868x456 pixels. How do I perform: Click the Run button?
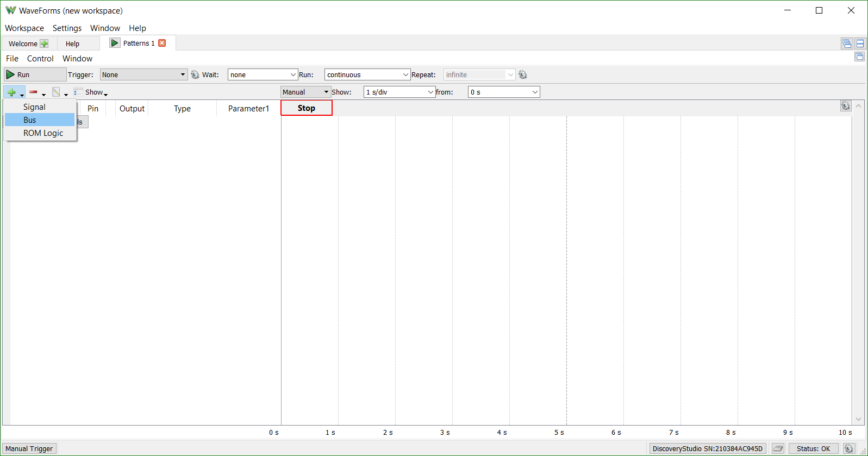pyautogui.click(x=35, y=74)
